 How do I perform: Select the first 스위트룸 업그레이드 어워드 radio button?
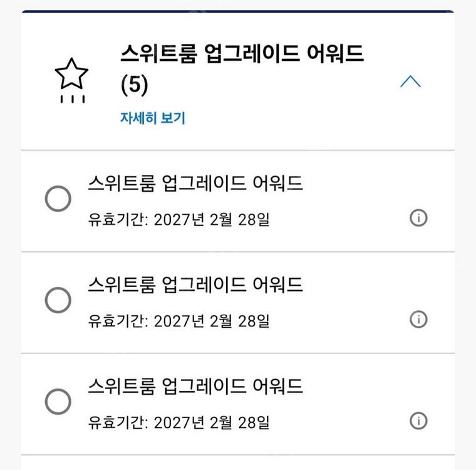click(x=58, y=200)
